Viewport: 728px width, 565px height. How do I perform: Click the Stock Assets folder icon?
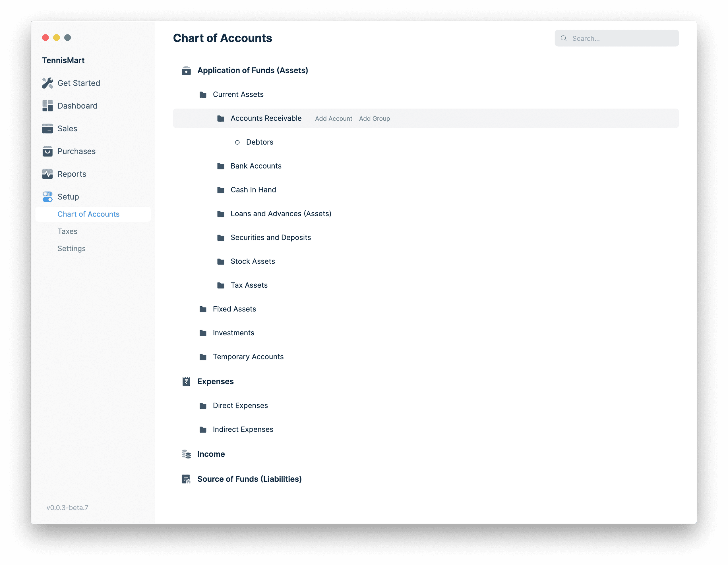(220, 261)
